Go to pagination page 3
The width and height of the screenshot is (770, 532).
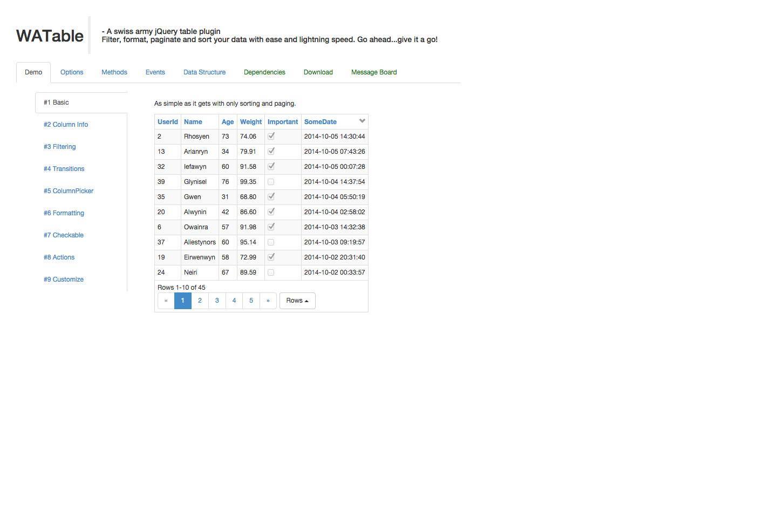click(217, 301)
